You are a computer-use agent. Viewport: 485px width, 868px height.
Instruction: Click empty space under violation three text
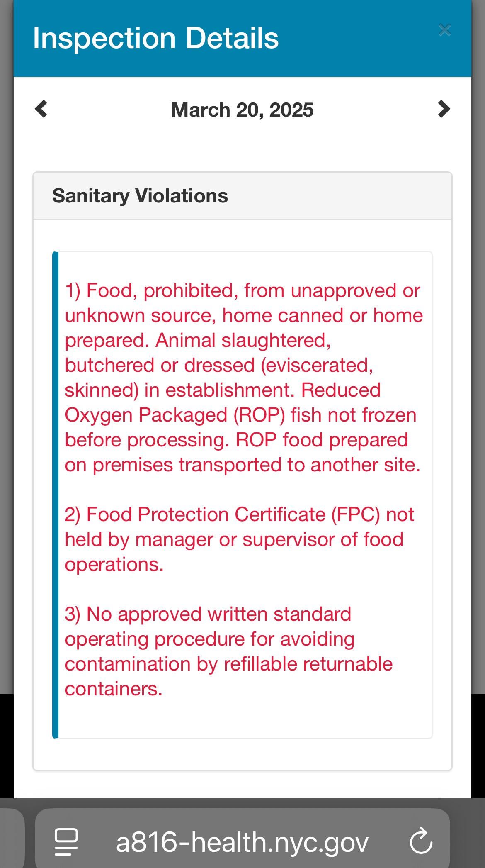(245, 719)
